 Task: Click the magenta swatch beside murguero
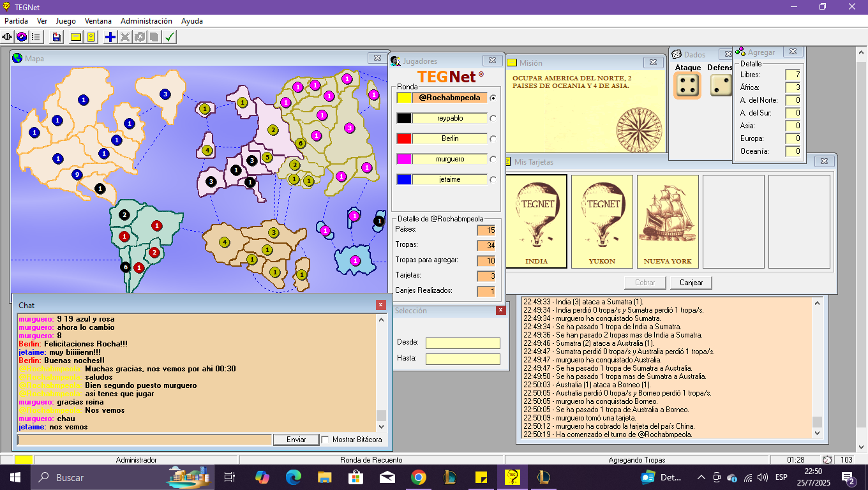[403, 159]
